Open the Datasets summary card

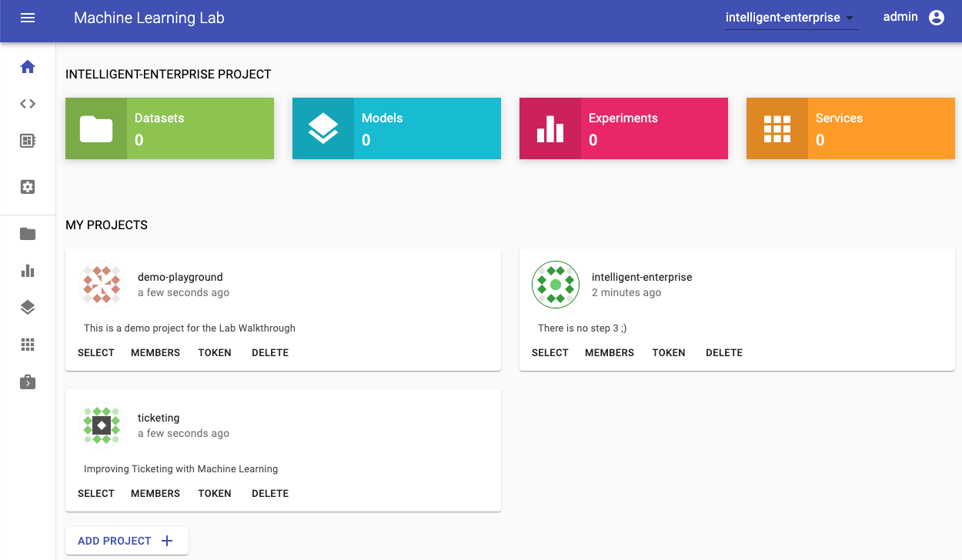pyautogui.click(x=169, y=128)
